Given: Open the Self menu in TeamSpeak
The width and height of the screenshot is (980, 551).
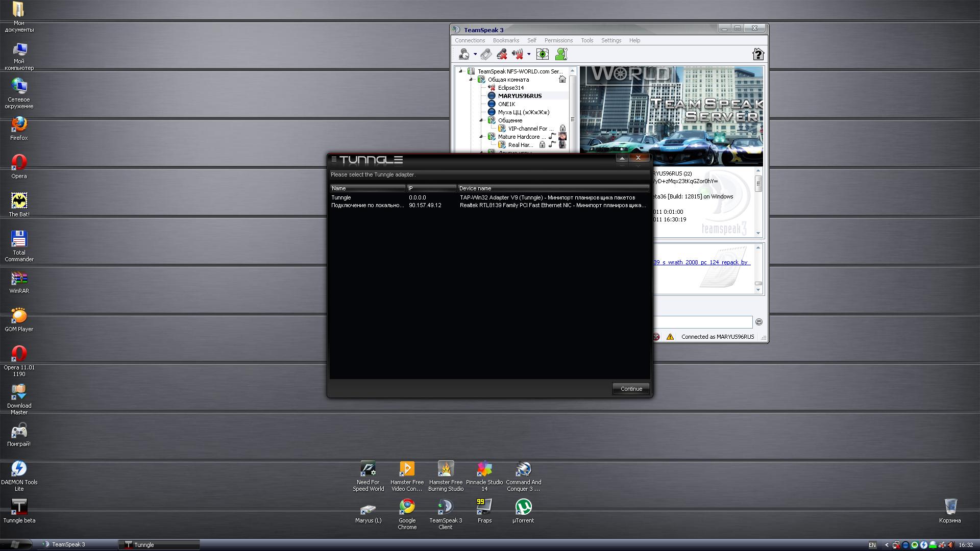Looking at the screenshot, I should point(532,40).
